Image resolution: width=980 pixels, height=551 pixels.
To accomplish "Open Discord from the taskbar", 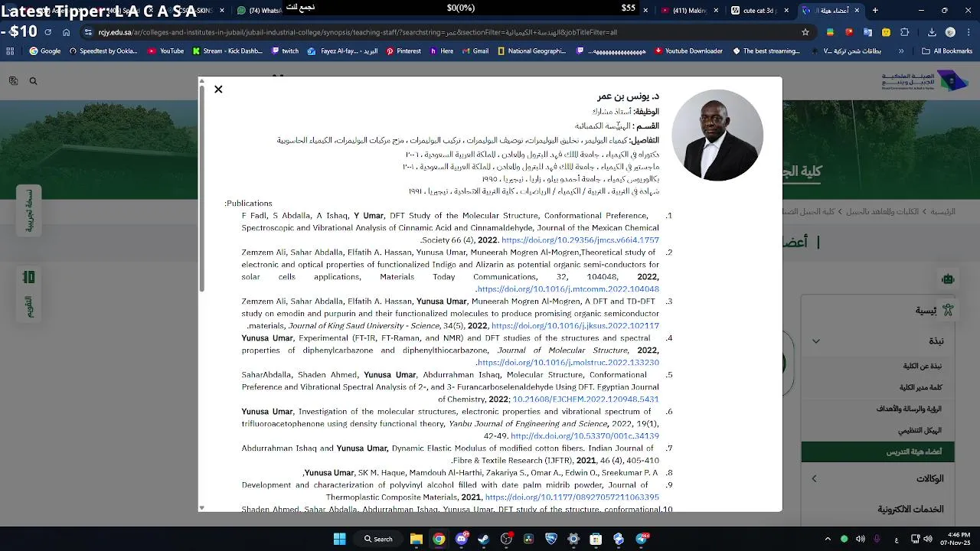I will pos(462,539).
